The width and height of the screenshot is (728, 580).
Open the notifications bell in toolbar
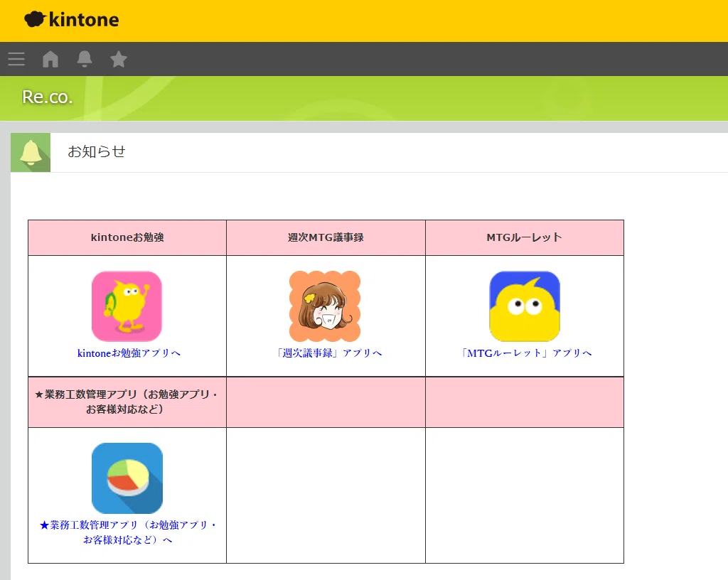(x=85, y=59)
